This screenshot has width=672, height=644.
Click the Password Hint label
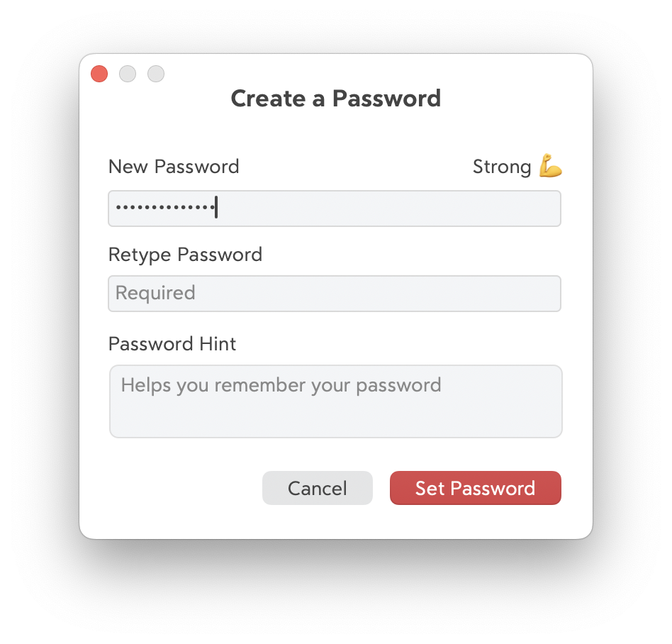(x=172, y=344)
